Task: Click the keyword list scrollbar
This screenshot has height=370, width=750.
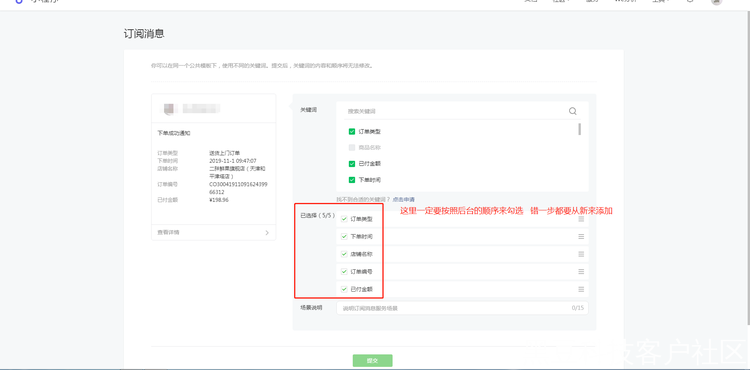Action: pyautogui.click(x=580, y=129)
